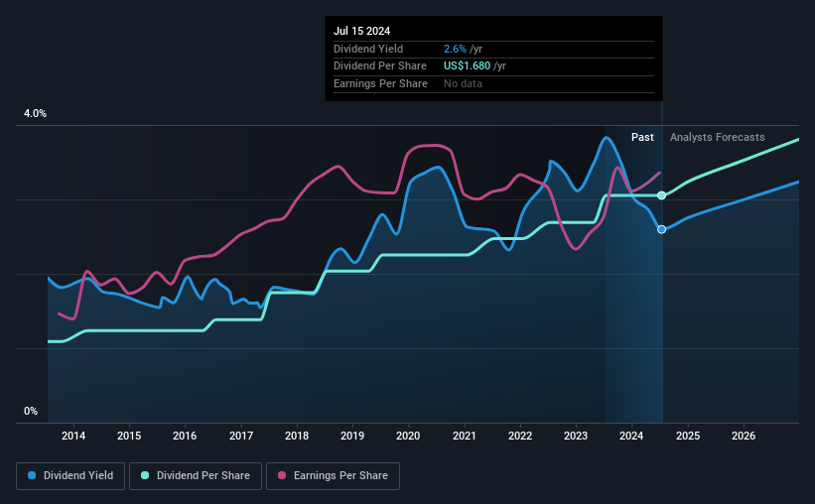This screenshot has width=815, height=504.
Task: Toggle the Dividend Yield legend button
Action: pyautogui.click(x=70, y=476)
